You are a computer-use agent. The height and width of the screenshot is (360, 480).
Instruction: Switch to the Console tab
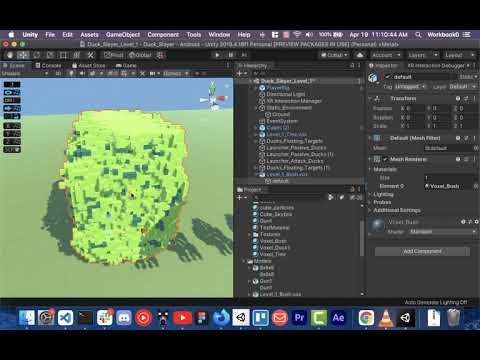pos(49,66)
